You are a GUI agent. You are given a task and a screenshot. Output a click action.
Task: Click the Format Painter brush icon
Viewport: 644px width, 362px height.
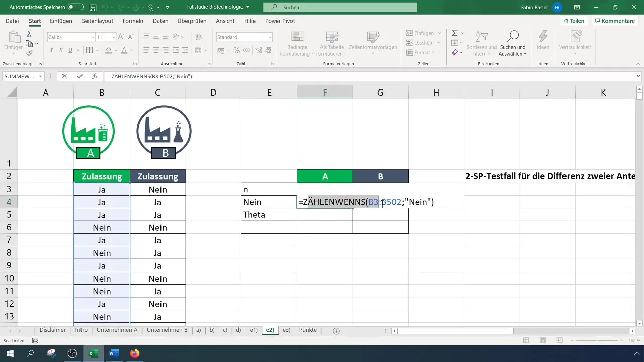coord(29,53)
